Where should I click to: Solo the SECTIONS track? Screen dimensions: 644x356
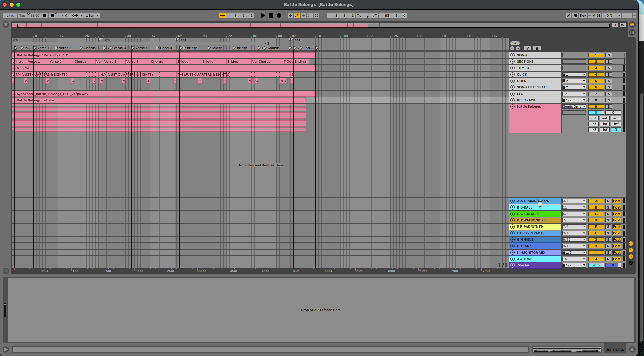(609, 61)
